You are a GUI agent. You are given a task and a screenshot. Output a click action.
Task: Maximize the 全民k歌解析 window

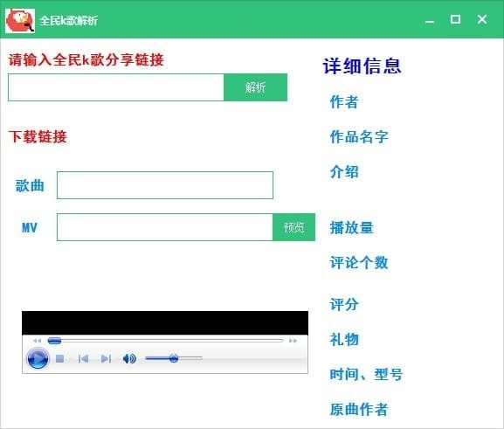(455, 19)
